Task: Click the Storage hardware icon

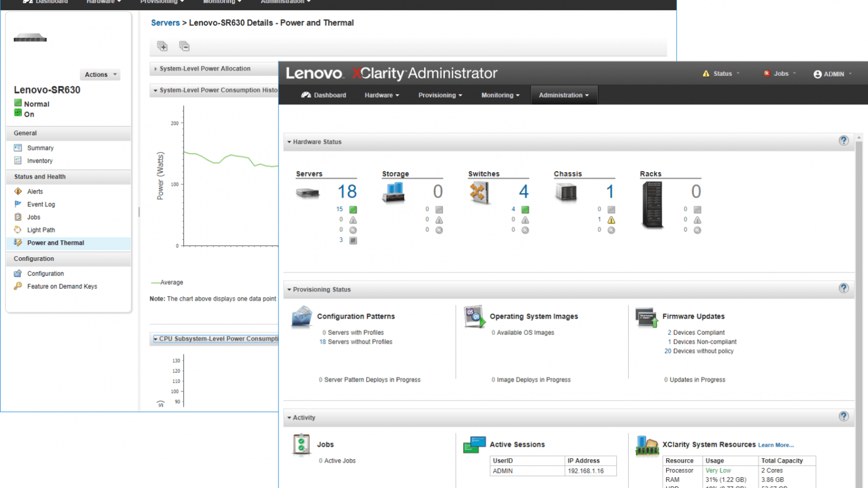Action: 394,193
